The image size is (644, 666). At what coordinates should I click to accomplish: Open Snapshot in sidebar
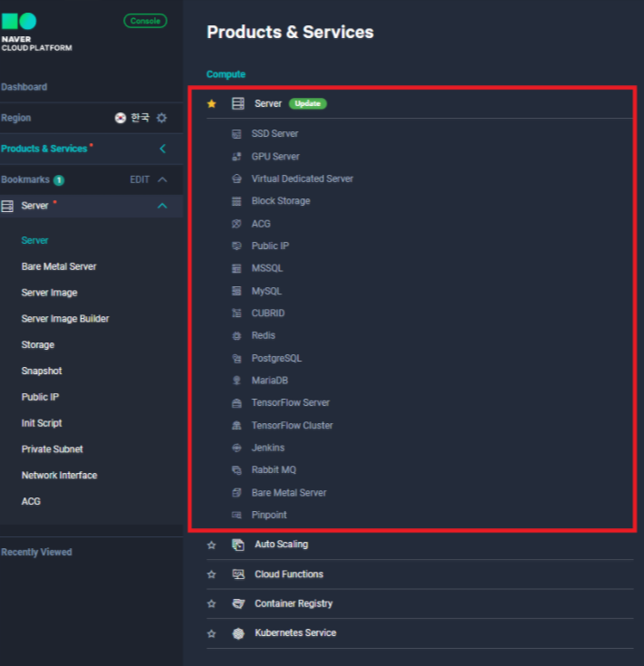[x=42, y=371]
